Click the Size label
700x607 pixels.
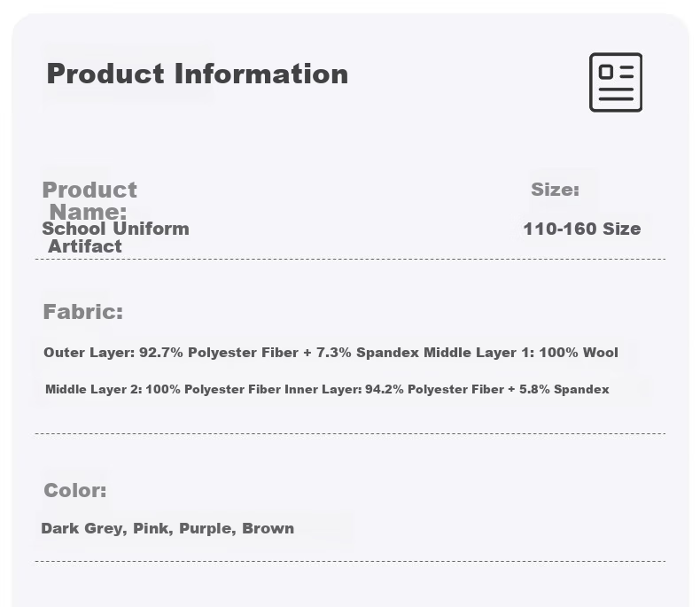click(555, 190)
